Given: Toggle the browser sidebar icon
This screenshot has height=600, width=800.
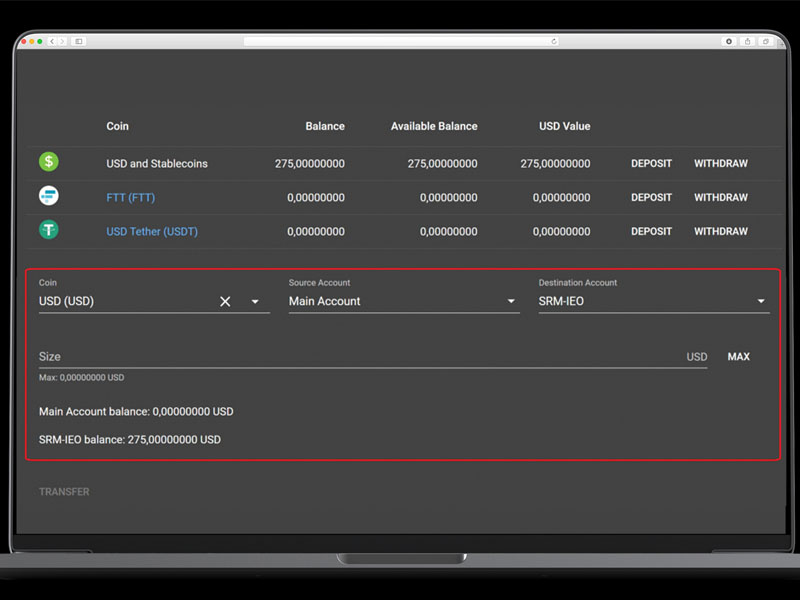Looking at the screenshot, I should coord(79,41).
